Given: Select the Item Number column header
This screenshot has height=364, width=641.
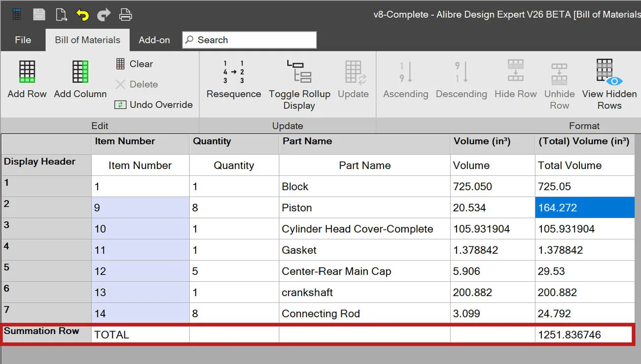Looking at the screenshot, I should coord(141,144).
